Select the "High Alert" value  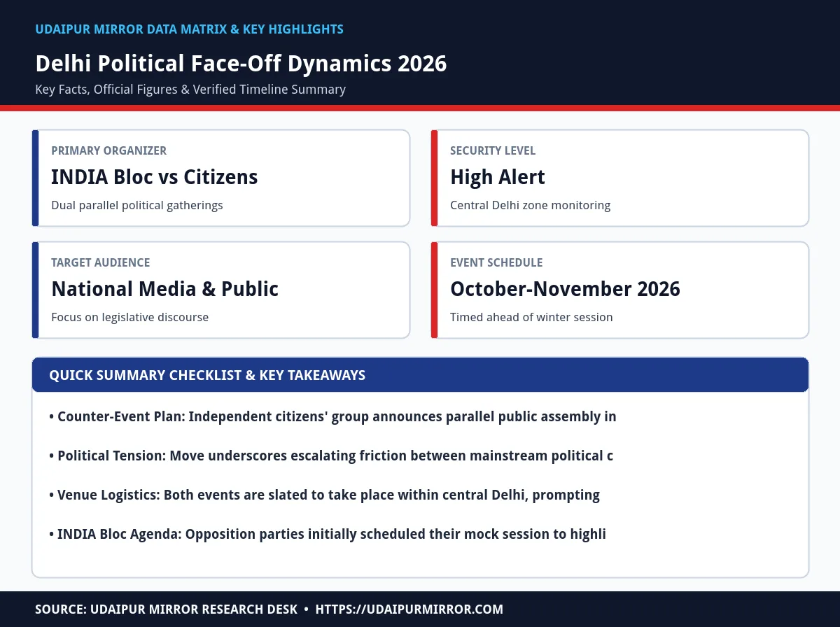[x=497, y=177]
